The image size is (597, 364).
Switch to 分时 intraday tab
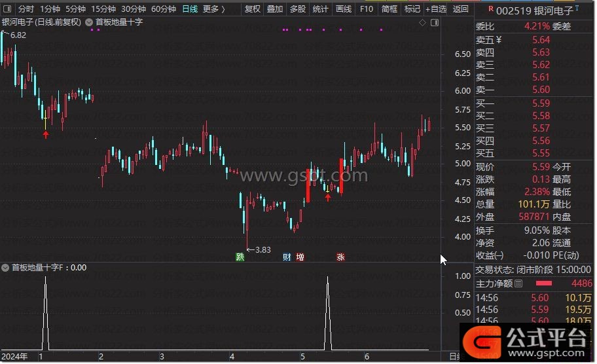[x=26, y=9]
